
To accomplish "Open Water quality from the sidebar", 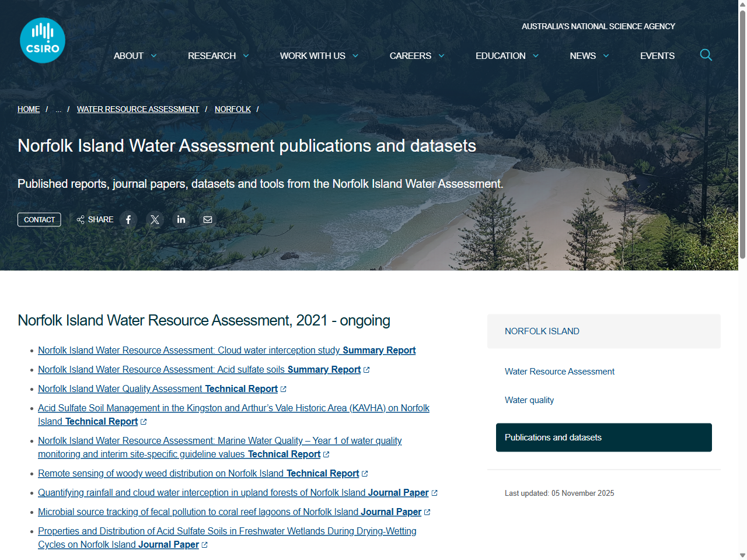I will [529, 400].
